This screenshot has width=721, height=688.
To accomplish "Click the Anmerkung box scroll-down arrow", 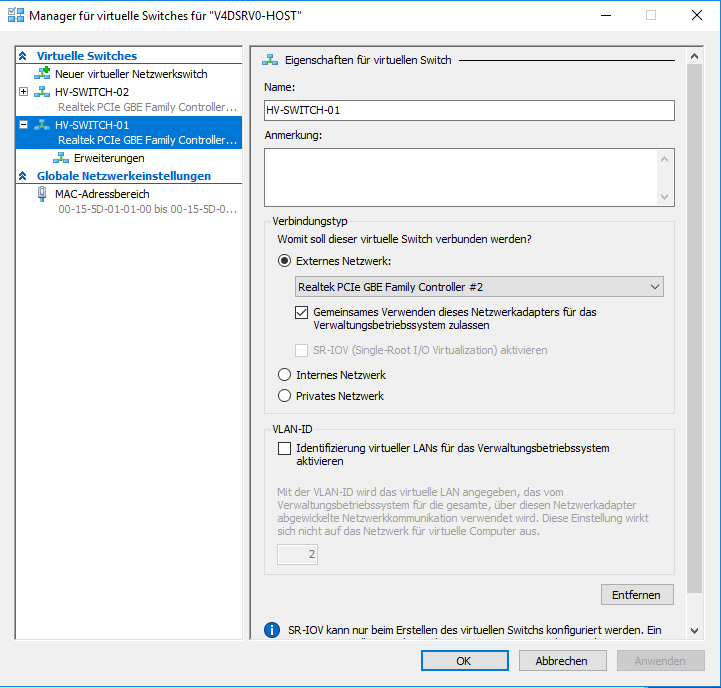I will [x=664, y=197].
